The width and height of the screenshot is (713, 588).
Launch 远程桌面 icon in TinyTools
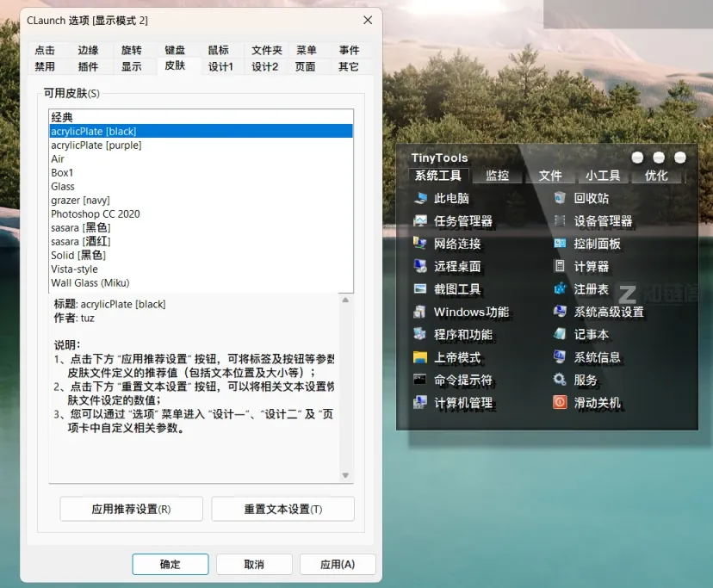(x=420, y=266)
